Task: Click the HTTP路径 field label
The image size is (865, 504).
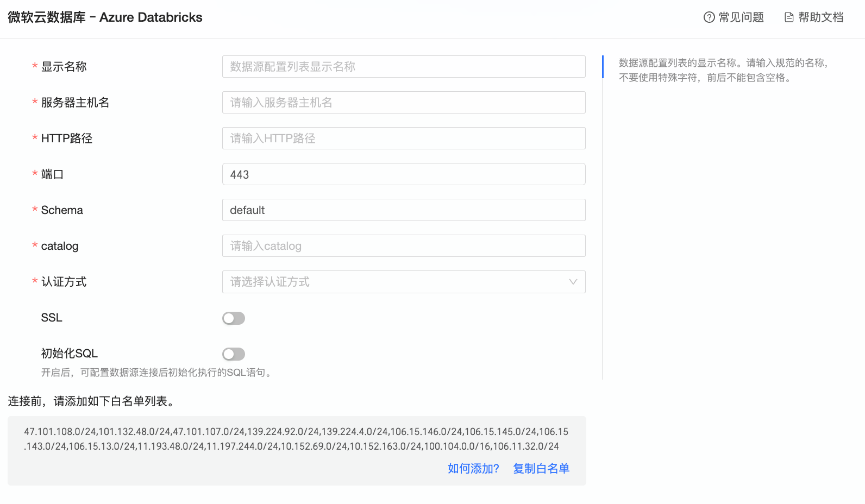Action: click(67, 138)
